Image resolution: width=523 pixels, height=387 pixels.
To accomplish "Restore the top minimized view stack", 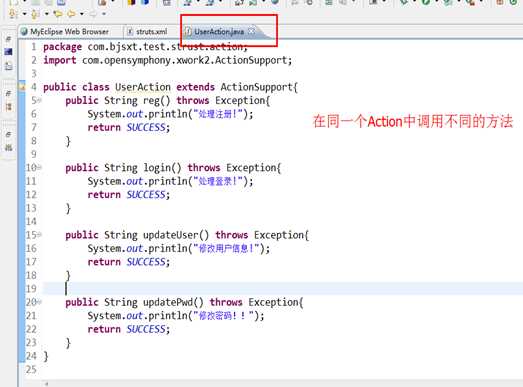I will click(8, 39).
